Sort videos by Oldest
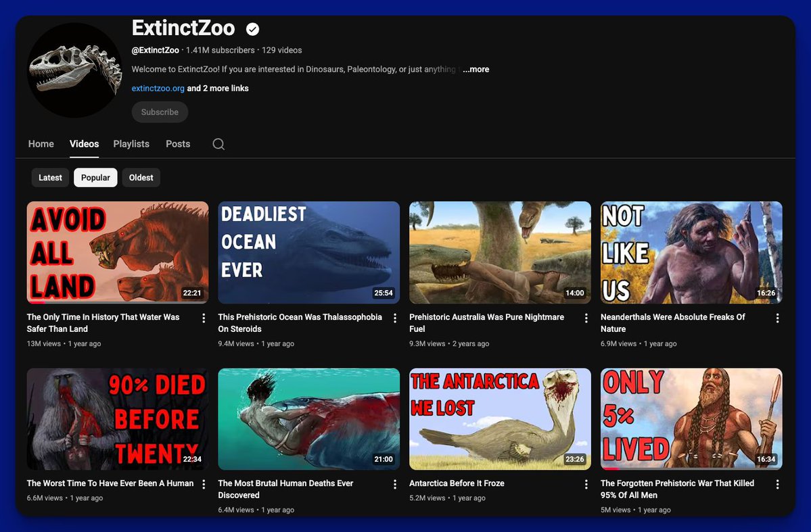Image resolution: width=811 pixels, height=532 pixels. tap(141, 177)
